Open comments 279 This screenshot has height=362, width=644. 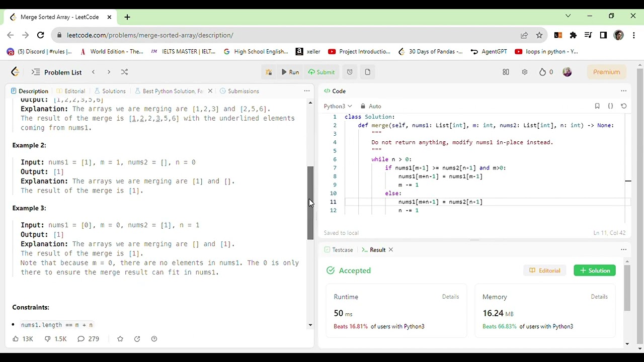coord(88,339)
